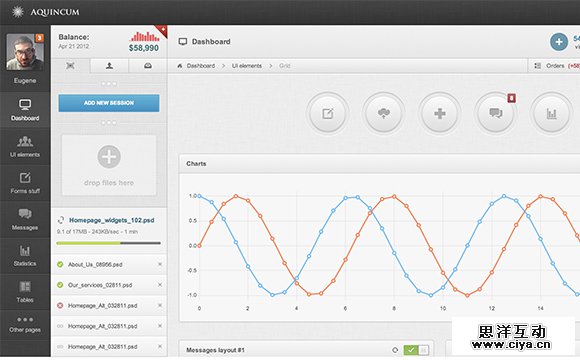Click the blue plus circle button

[x=559, y=42]
